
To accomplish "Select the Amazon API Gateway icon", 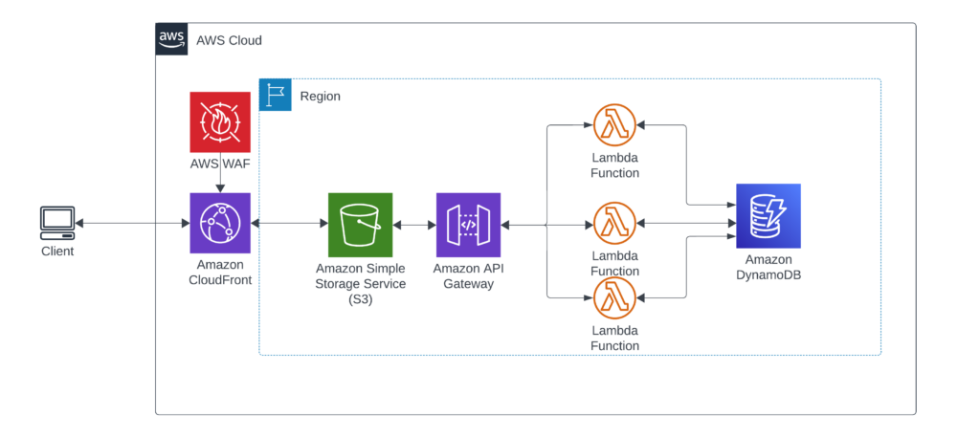I will 468,225.
